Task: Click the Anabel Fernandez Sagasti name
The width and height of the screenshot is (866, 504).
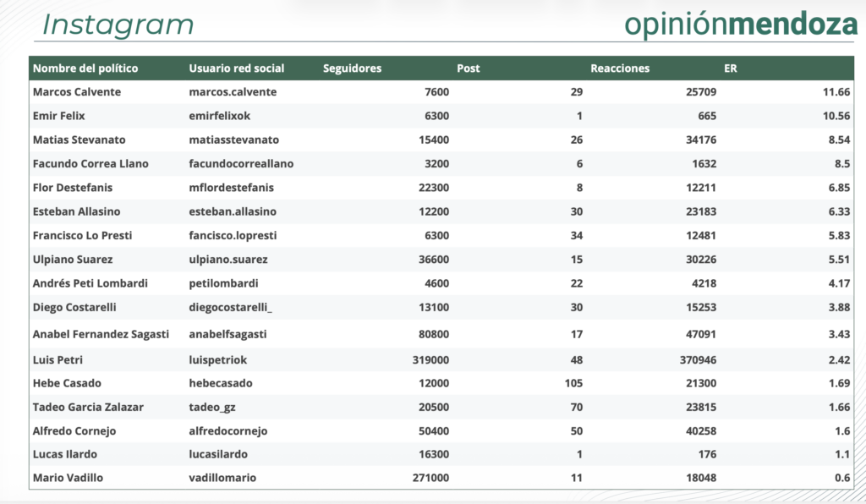Action: tap(101, 334)
